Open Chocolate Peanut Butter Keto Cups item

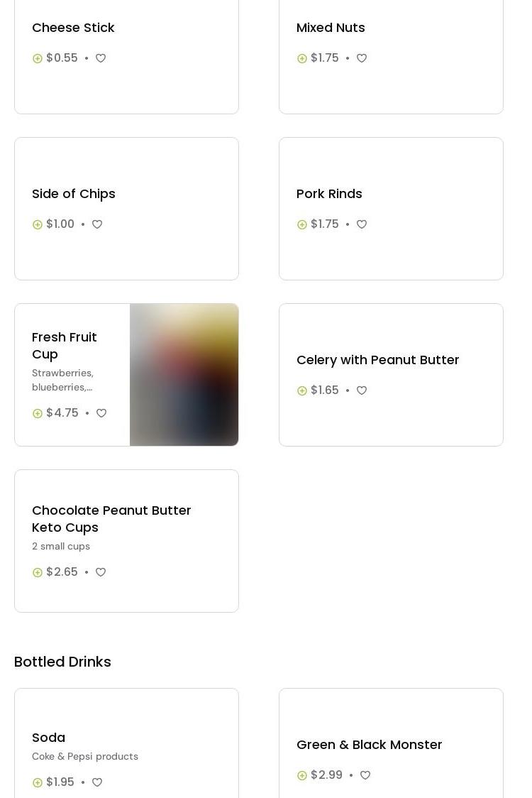(111, 518)
